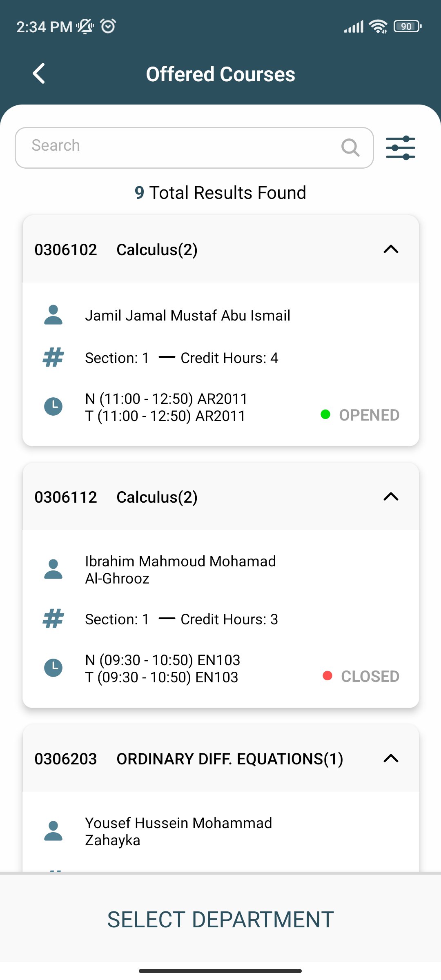Screen dimensions: 441x980
Task: Select instructor Jamil Jamal Mustaf Abu Ismail
Action: tap(187, 315)
